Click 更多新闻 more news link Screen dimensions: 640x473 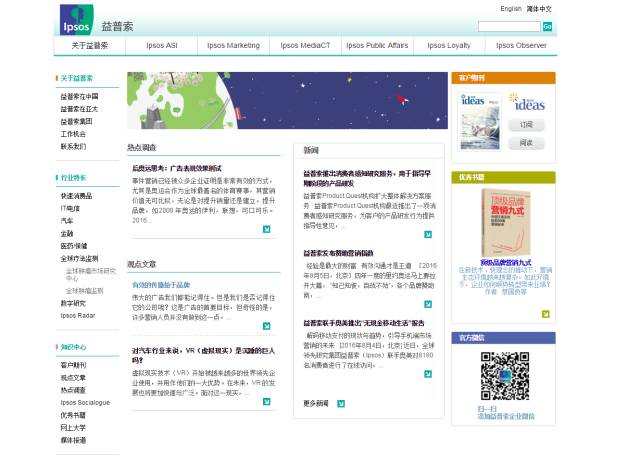click(x=316, y=403)
